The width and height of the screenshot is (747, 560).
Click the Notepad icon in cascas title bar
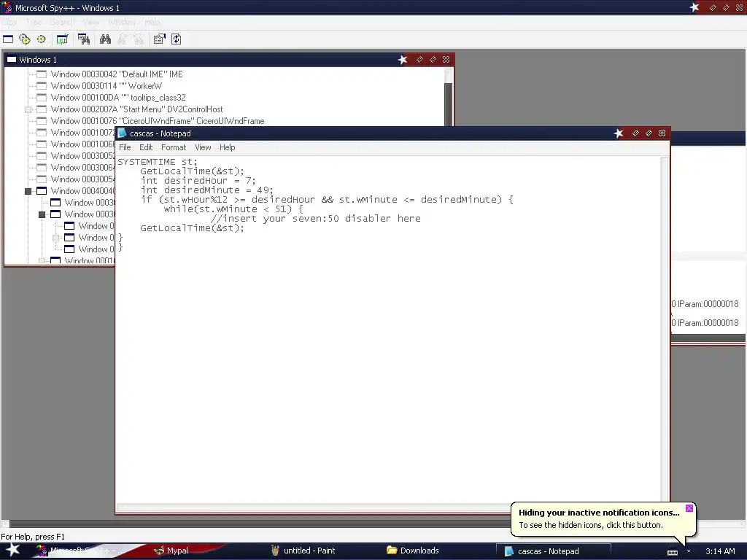[x=123, y=133]
